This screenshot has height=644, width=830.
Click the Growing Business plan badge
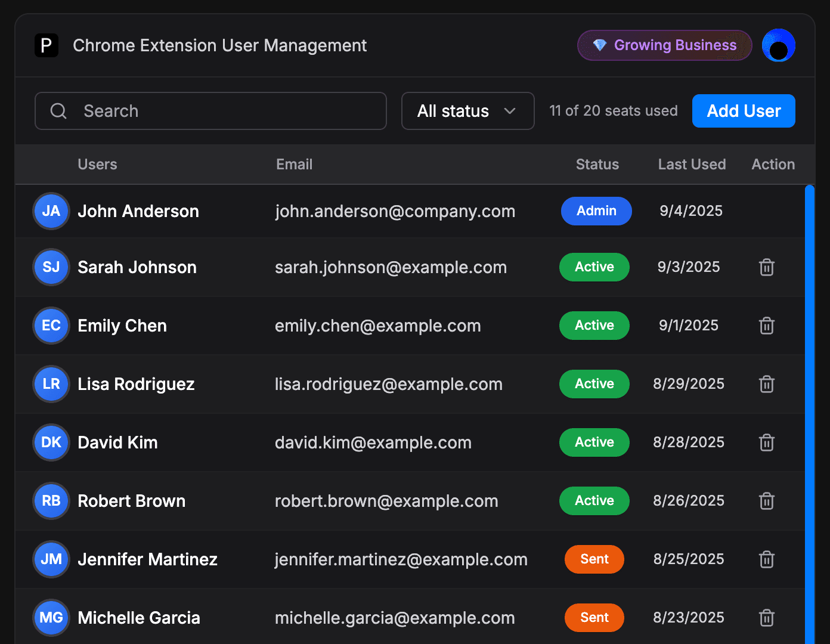tap(664, 45)
